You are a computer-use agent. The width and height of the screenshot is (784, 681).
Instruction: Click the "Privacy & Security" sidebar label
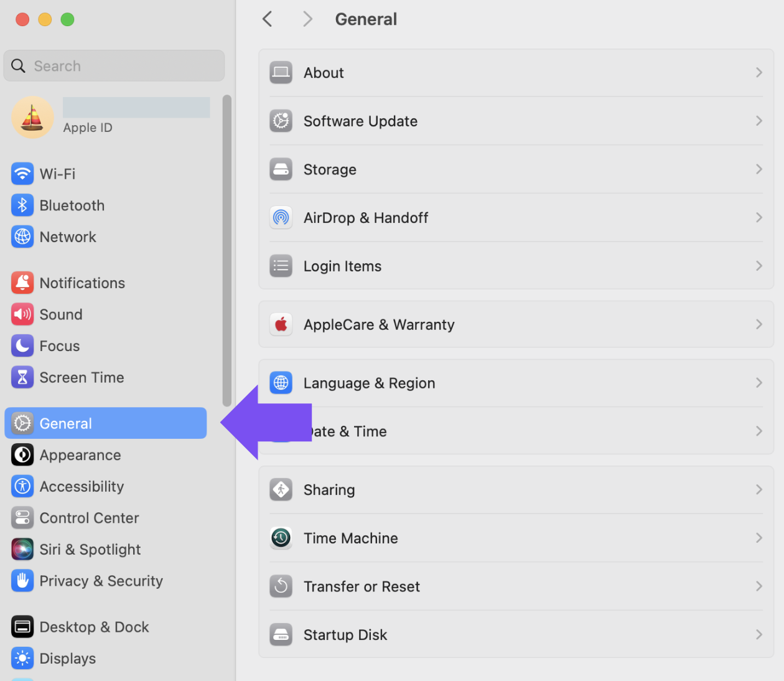click(101, 581)
